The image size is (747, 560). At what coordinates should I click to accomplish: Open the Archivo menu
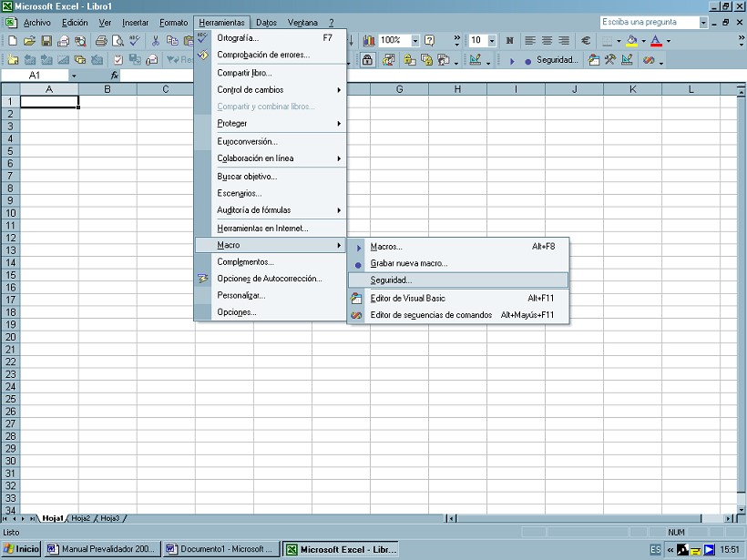tap(36, 23)
